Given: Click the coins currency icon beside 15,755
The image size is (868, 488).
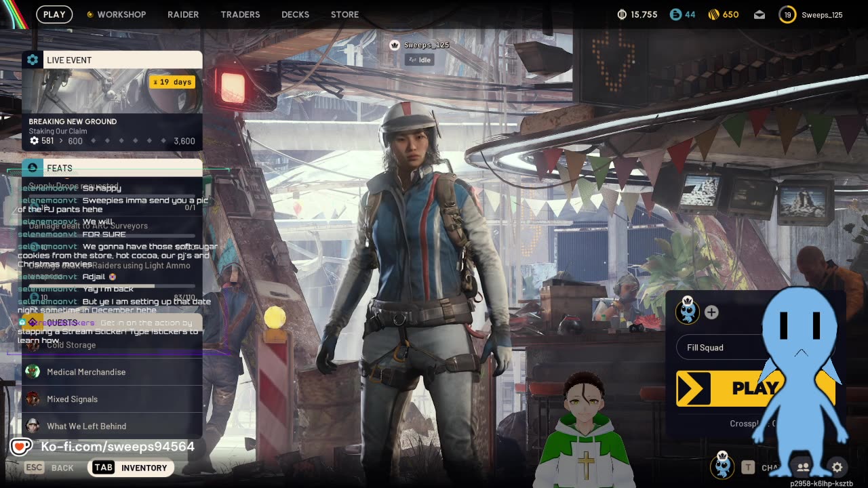Looking at the screenshot, I should pyautogui.click(x=622, y=14).
